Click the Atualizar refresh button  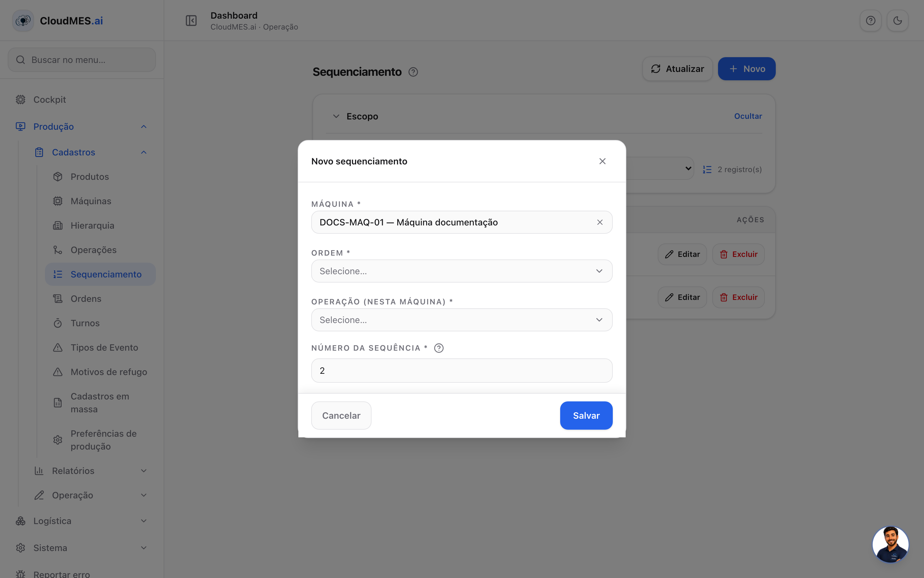click(677, 69)
